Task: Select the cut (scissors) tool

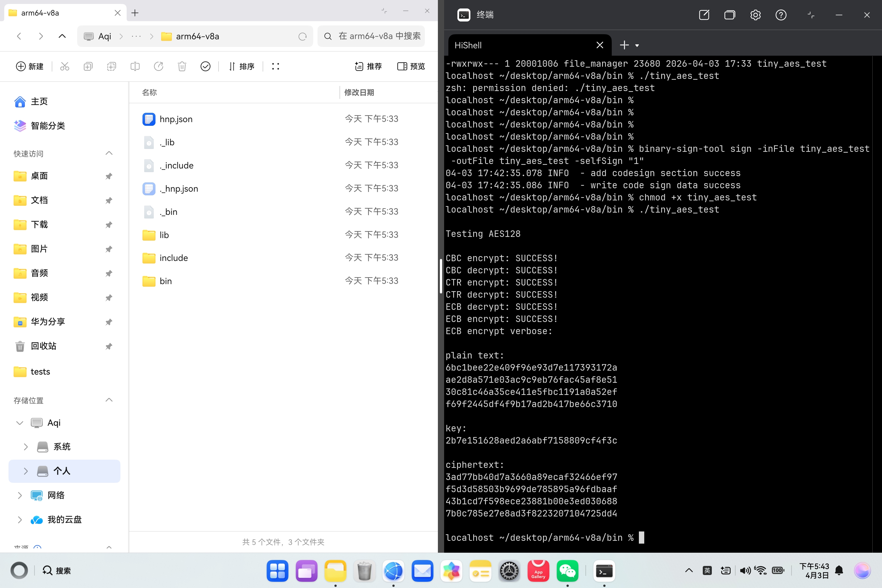Action: [64, 66]
